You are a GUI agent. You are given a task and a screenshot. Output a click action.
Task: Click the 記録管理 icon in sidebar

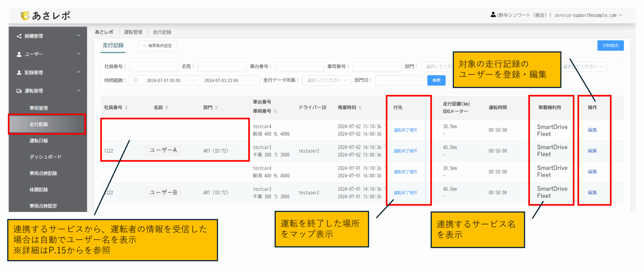pyautogui.click(x=19, y=73)
